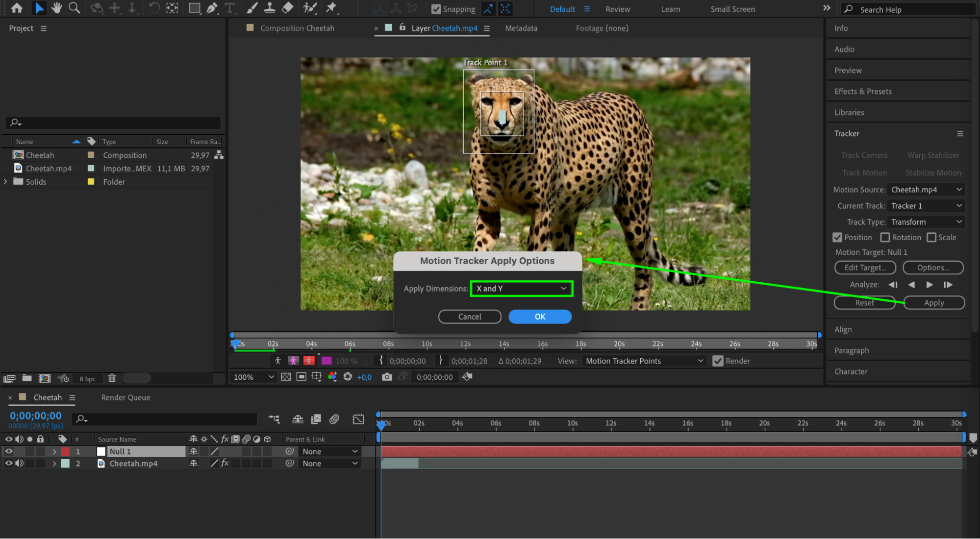
Task: Switch to Composition Cheetah tab
Action: [x=297, y=28]
